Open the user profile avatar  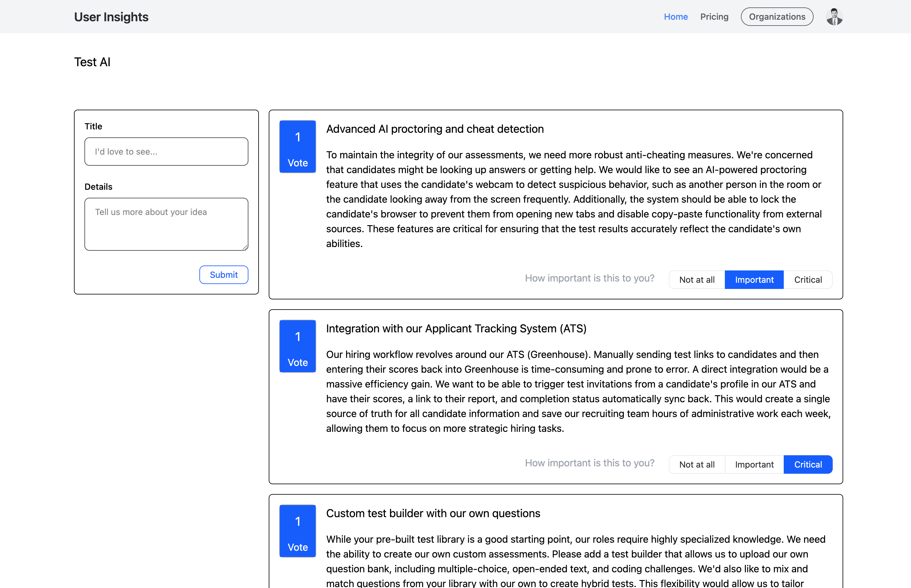tap(834, 17)
